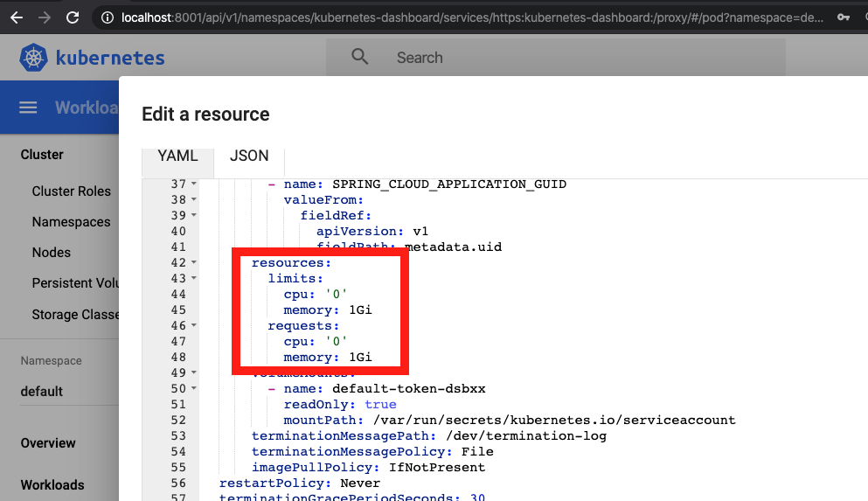
Task: Open Persistent Volumes in the sidebar
Action: [75, 283]
